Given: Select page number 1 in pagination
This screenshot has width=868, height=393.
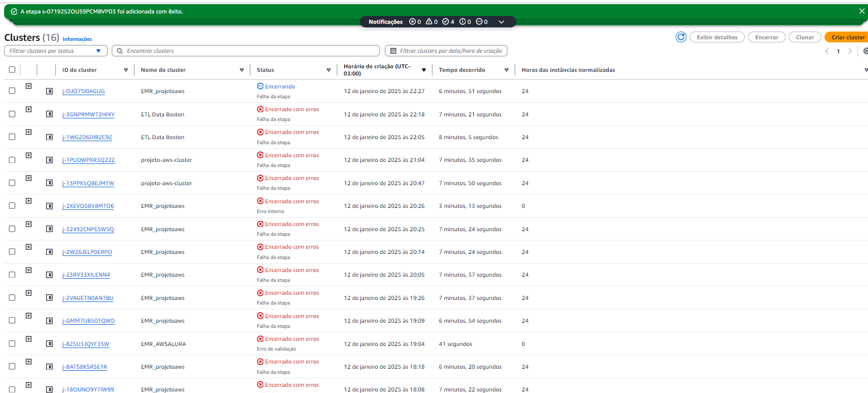Looking at the screenshot, I should [x=839, y=51].
